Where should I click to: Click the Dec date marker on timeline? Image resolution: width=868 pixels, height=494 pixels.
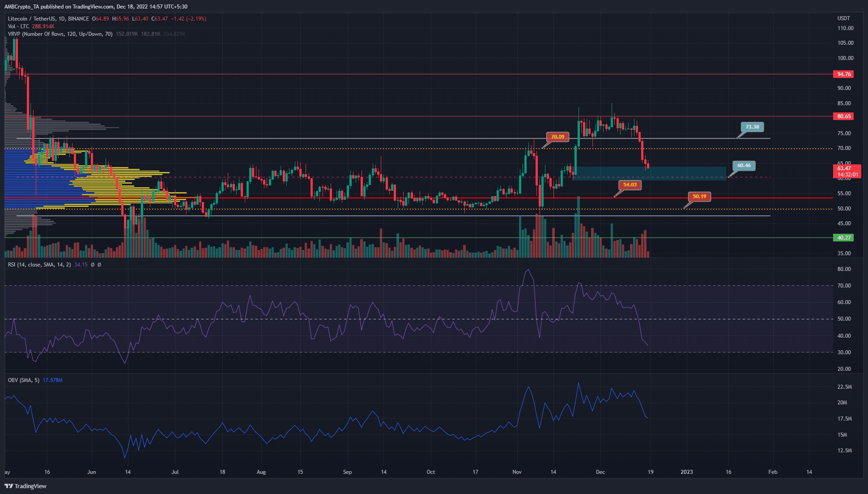600,472
